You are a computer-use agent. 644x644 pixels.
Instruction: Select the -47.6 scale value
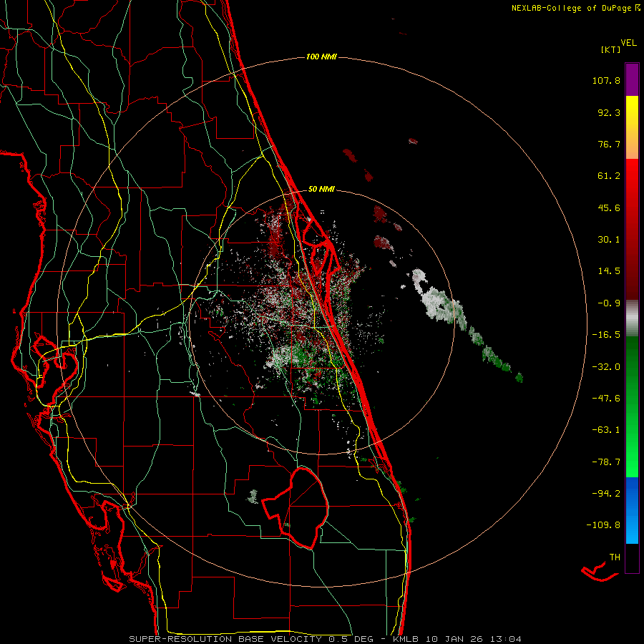(x=606, y=399)
